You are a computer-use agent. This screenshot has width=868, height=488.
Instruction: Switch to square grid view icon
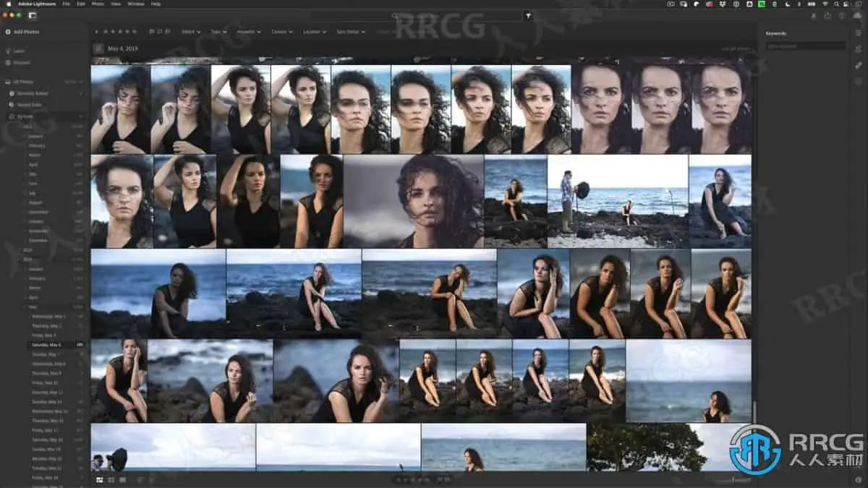(111, 479)
